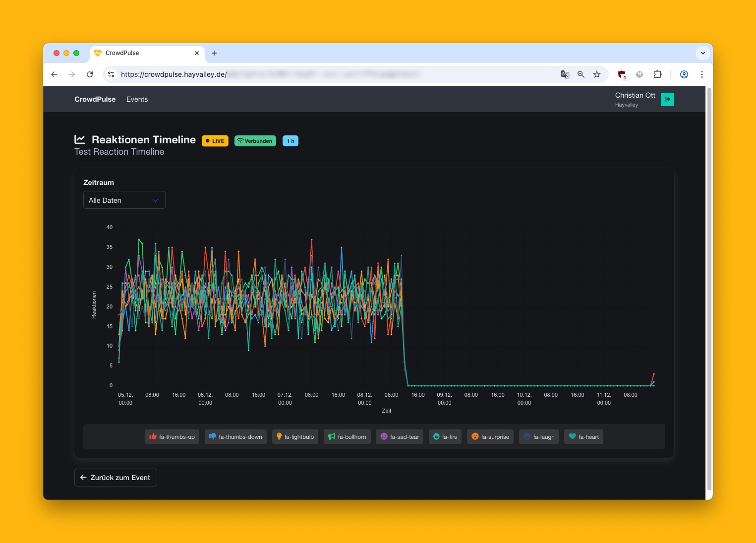Expand the tab search chevron

point(702,53)
